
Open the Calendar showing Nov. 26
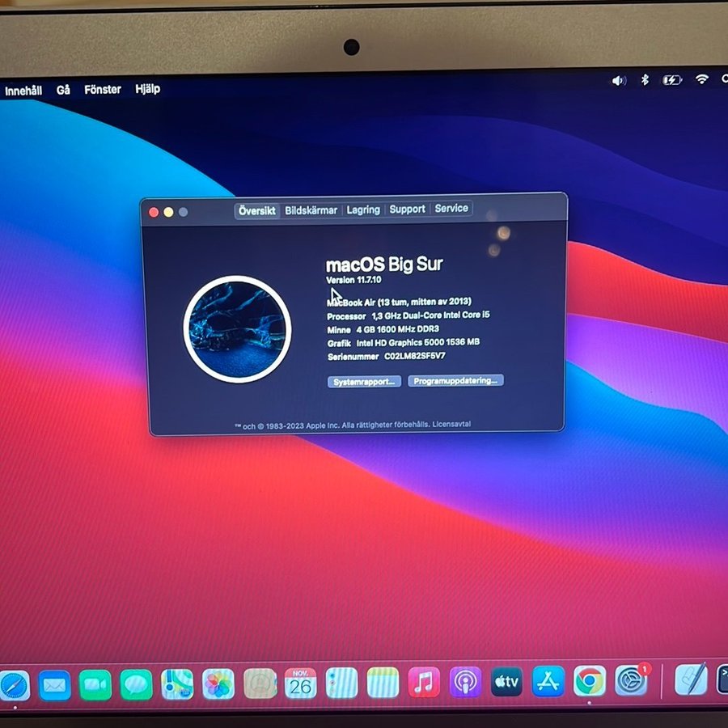click(300, 684)
